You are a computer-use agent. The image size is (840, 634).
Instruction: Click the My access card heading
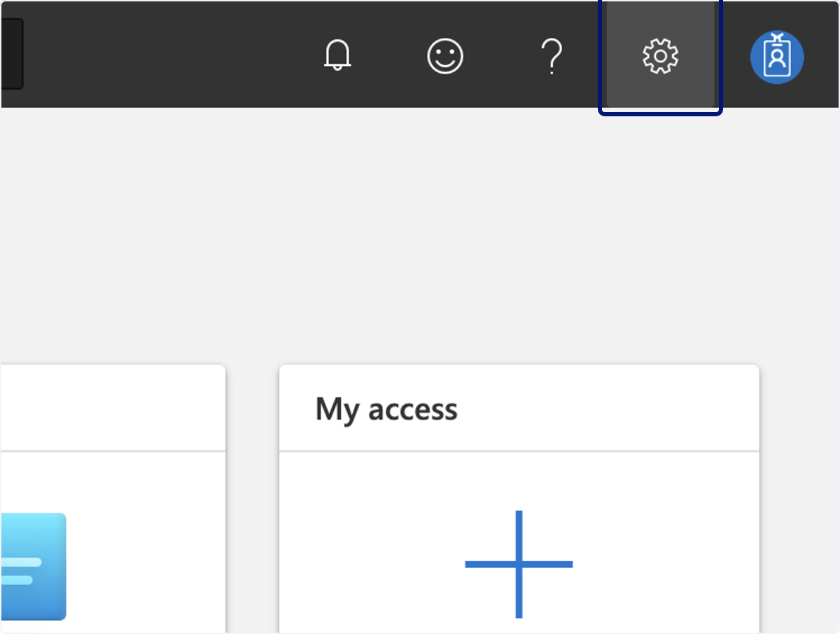tap(386, 409)
